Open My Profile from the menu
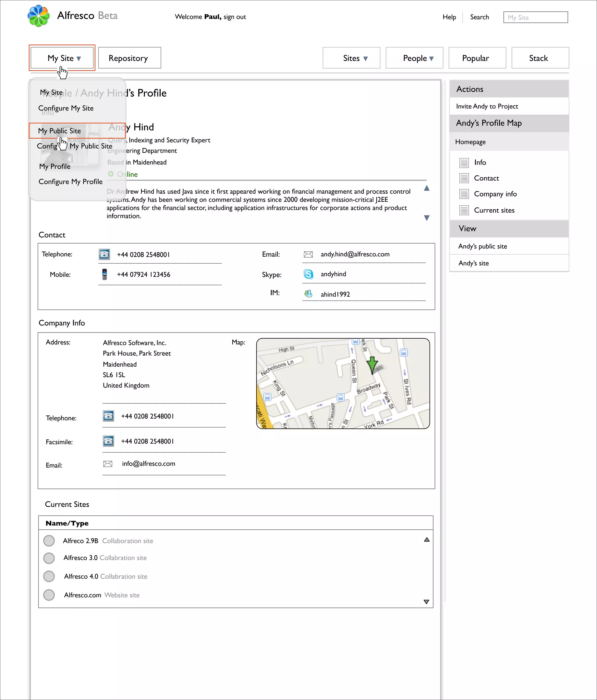Screen dimensions: 597x700 (x=55, y=166)
